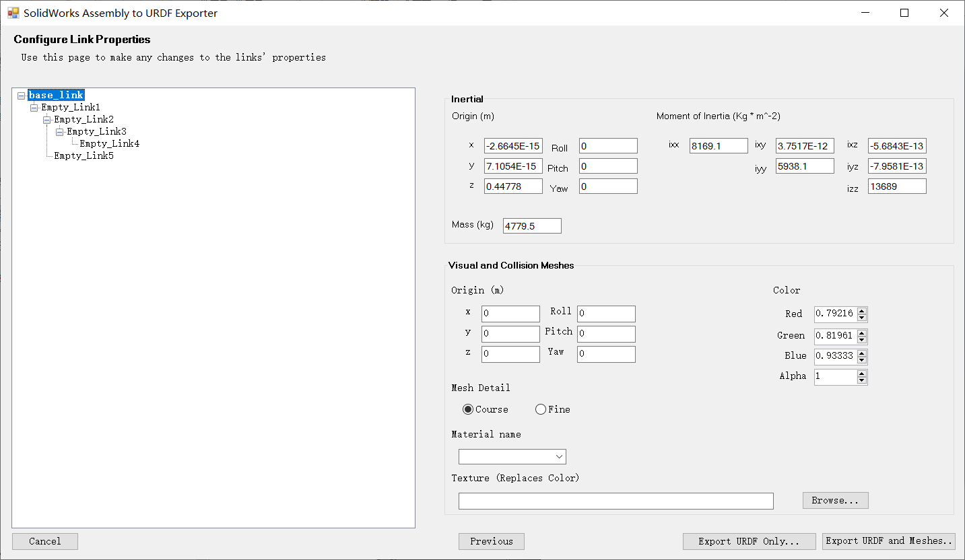The image size is (965, 560).
Task: Increase the Blue color value stepper
Action: point(863,353)
